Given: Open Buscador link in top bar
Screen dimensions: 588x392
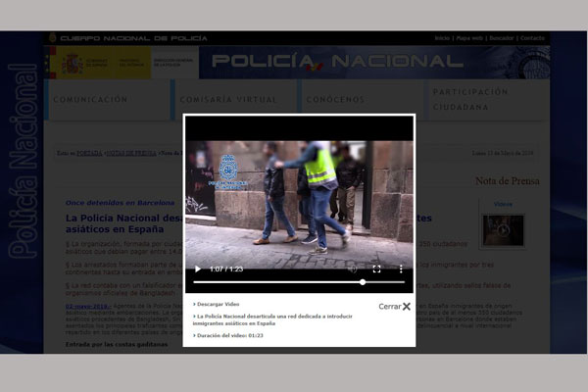Looking at the screenshot, I should (x=502, y=38).
